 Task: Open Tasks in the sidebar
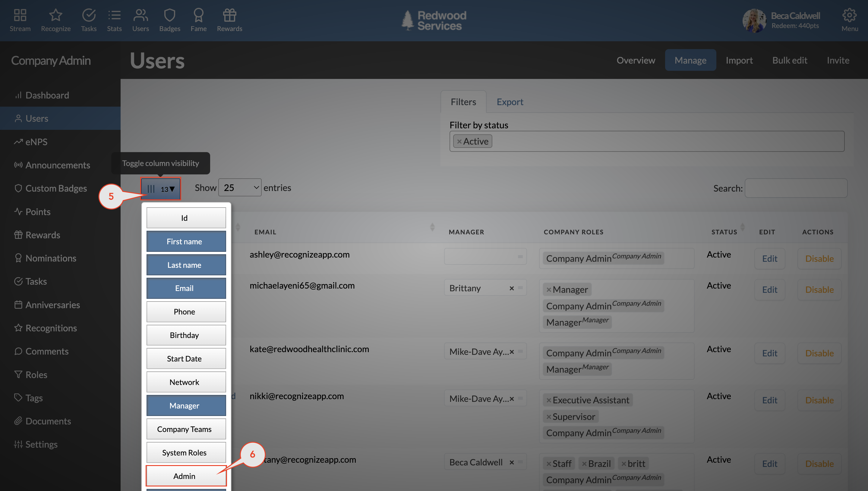60,281
